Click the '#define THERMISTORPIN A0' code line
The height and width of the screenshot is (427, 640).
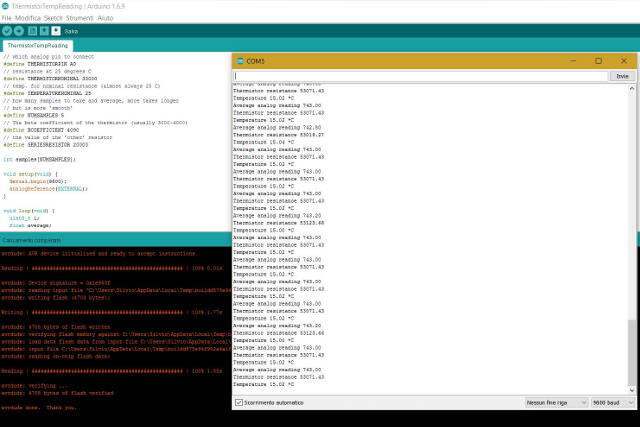click(x=40, y=64)
